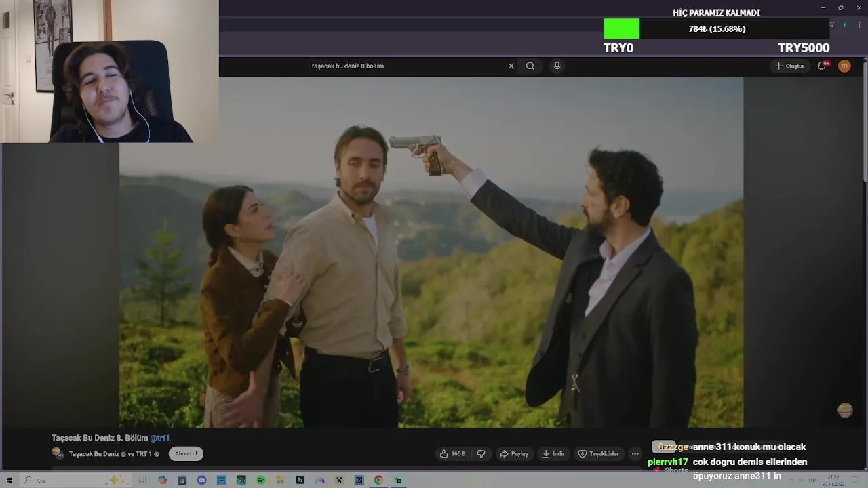Switch the TUR keyboard language indicator

pos(812,480)
